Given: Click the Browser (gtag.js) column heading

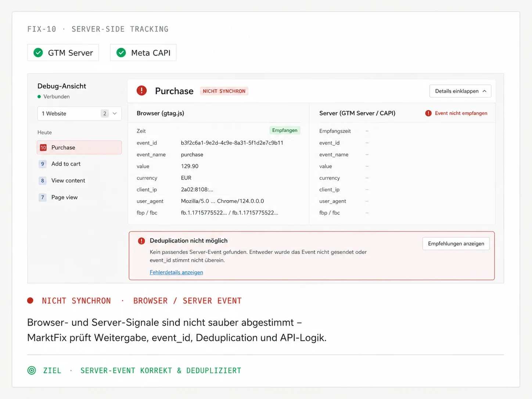Looking at the screenshot, I should click(x=161, y=113).
